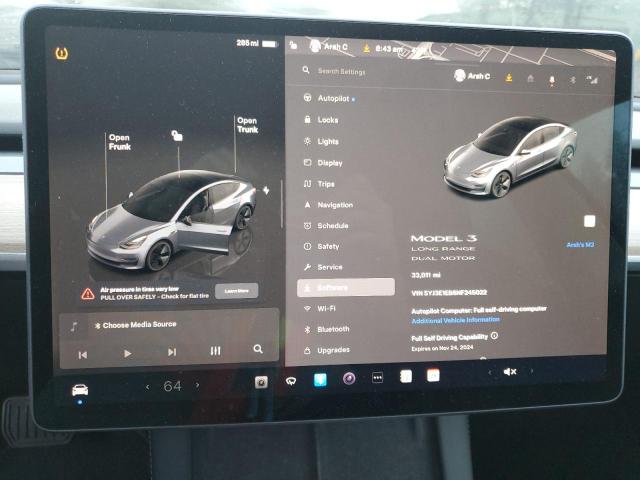This screenshot has height=480, width=640.
Task: Tap the 285 mi battery range indicator
Action: 257,43
